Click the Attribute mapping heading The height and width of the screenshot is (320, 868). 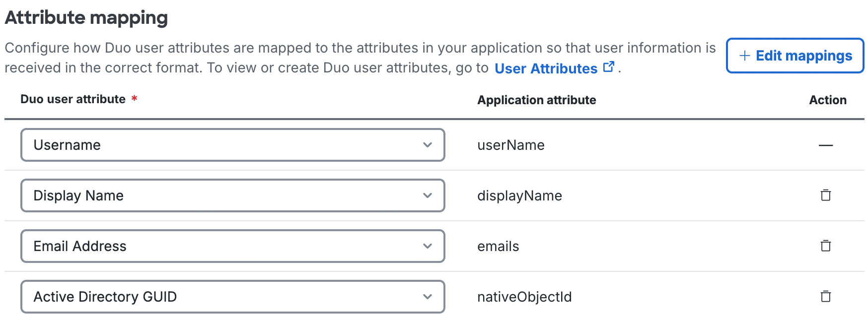pos(86,18)
